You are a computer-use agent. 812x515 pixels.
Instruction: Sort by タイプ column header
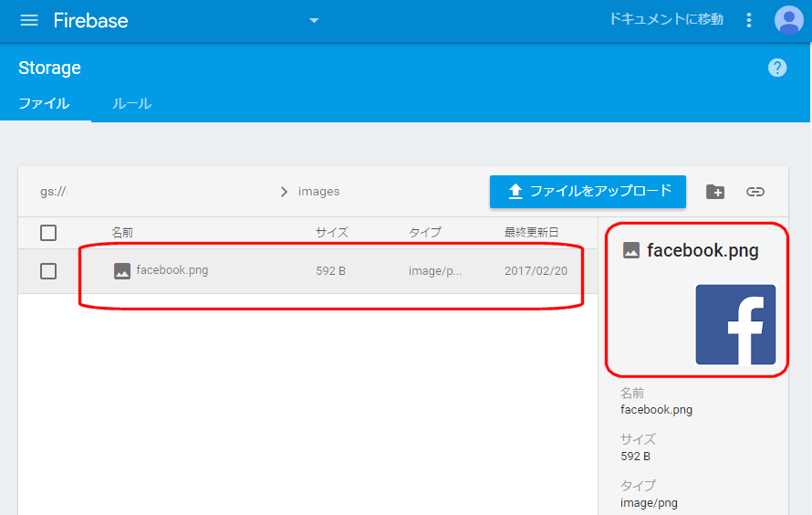[x=424, y=232]
